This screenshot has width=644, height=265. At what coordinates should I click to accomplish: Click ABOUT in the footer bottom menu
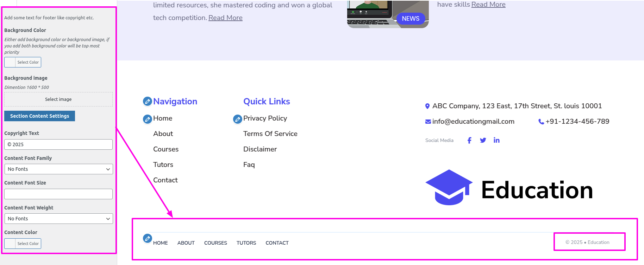pos(186,243)
